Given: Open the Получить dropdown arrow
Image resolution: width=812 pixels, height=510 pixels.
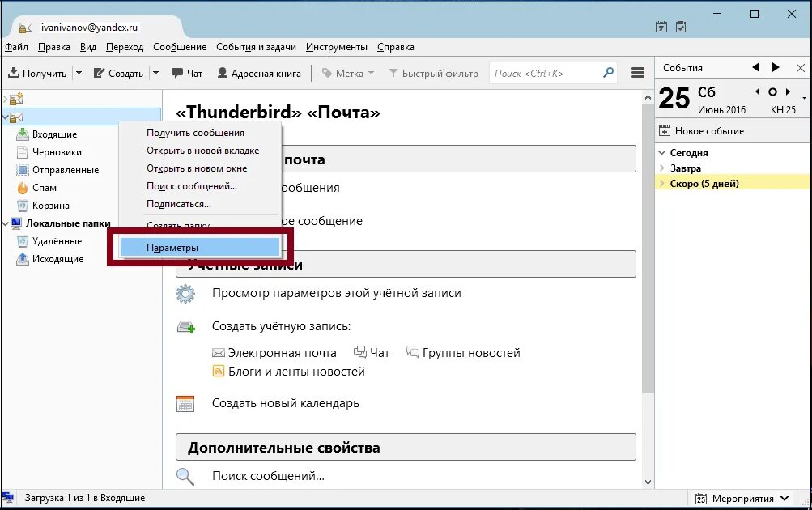Looking at the screenshot, I should [x=79, y=73].
